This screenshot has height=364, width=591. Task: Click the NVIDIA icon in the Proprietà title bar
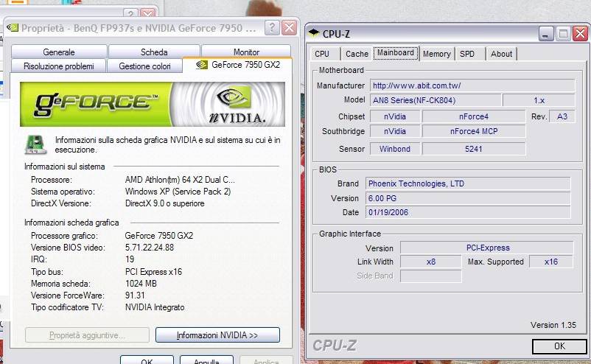[x=13, y=27]
